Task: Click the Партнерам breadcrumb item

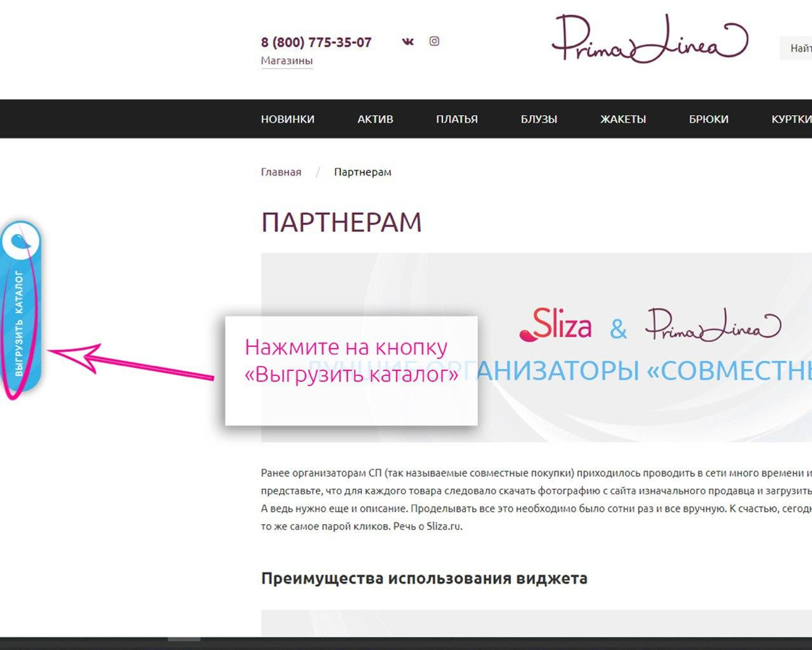Action: pyautogui.click(x=362, y=172)
